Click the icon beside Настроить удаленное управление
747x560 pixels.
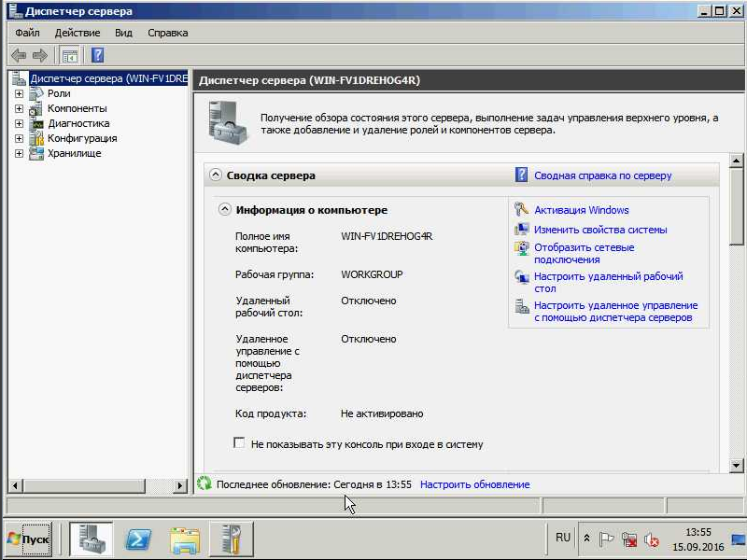(521, 306)
